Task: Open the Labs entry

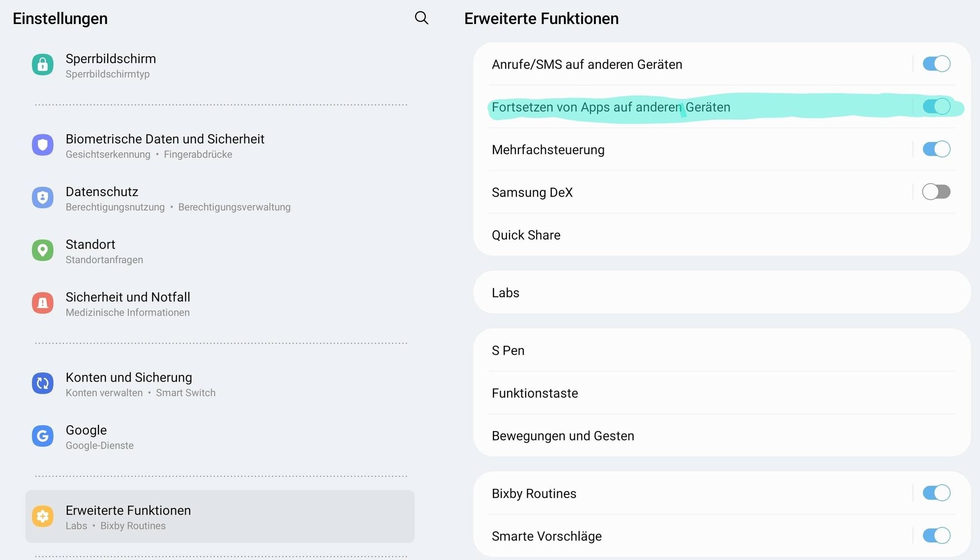Action: click(506, 293)
